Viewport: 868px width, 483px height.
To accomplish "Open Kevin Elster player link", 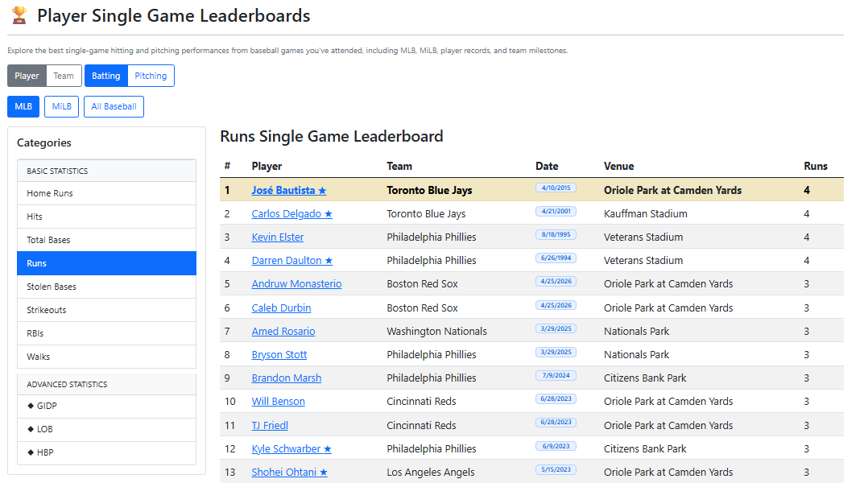I will tap(277, 237).
